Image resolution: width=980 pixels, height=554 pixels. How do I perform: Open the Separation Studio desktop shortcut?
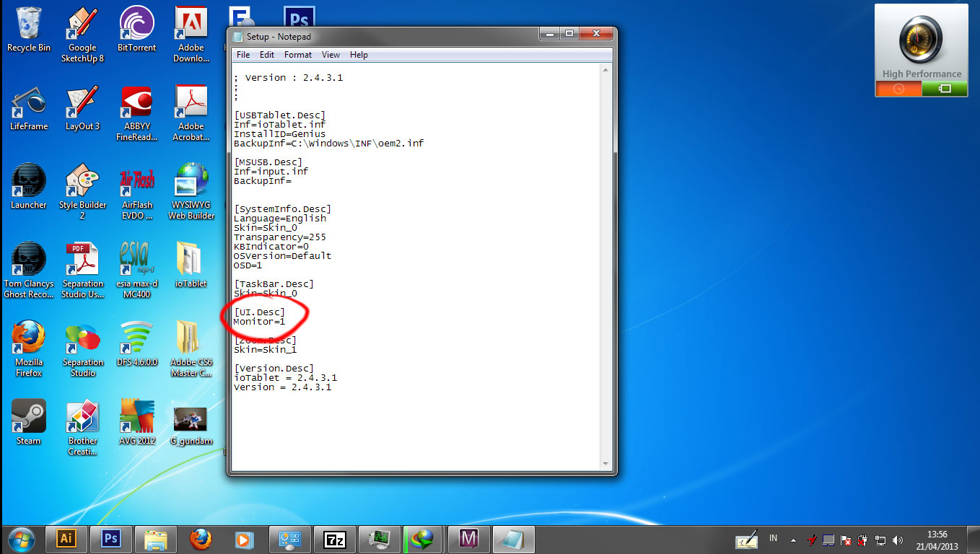tap(82, 349)
